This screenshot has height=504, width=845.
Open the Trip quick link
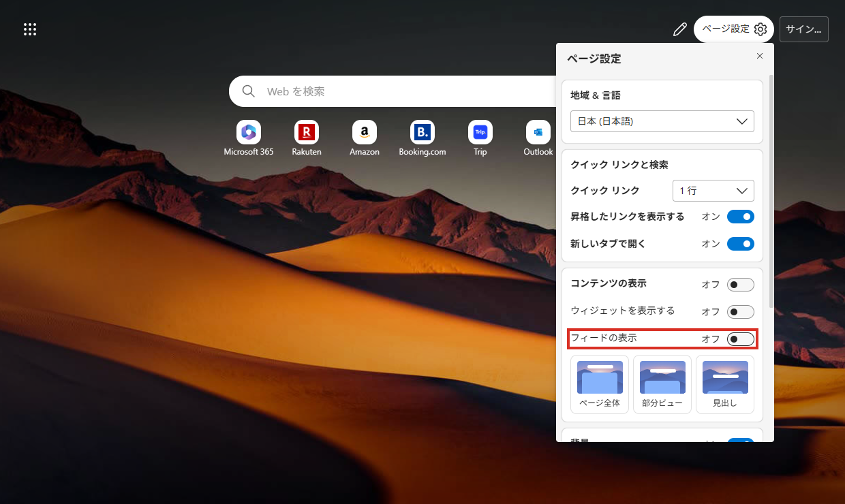[x=480, y=139]
